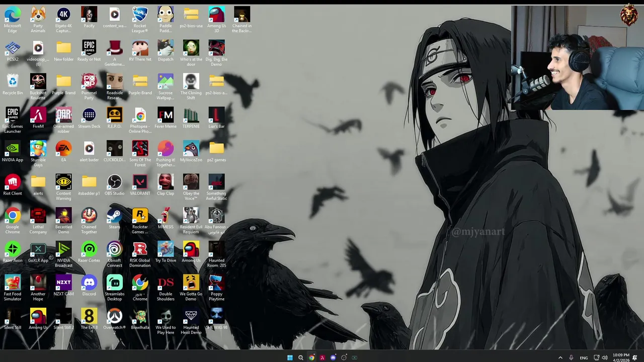Open taskbar Search
The height and width of the screenshot is (362, 644).
301,357
